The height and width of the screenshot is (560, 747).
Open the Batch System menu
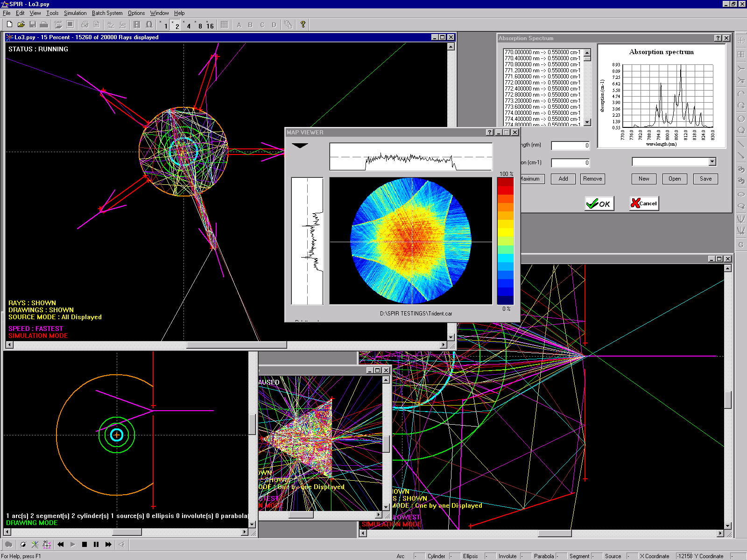point(107,13)
